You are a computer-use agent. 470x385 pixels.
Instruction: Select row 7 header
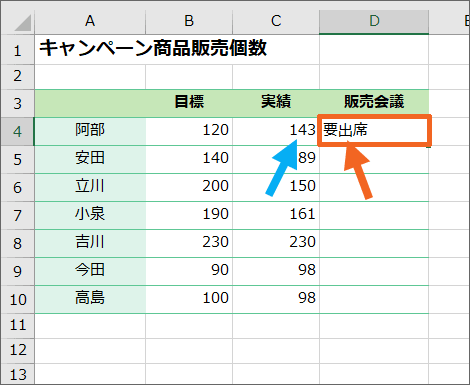click(17, 215)
